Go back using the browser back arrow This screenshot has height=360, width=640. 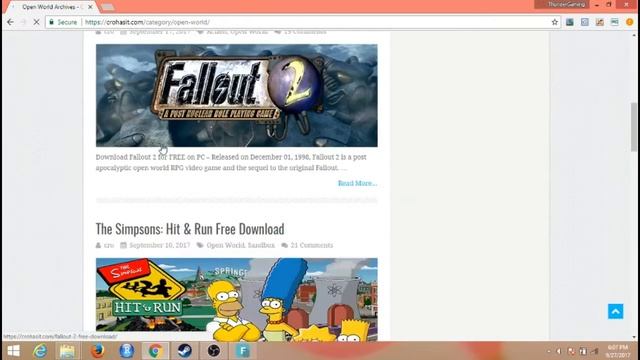[10, 22]
